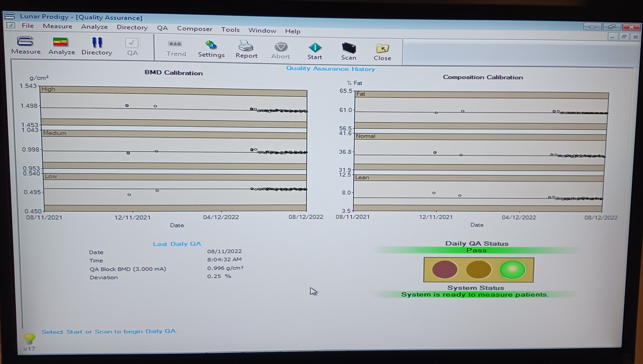
Task: Click the Deviation value 0.25 %
Action: [x=219, y=276]
